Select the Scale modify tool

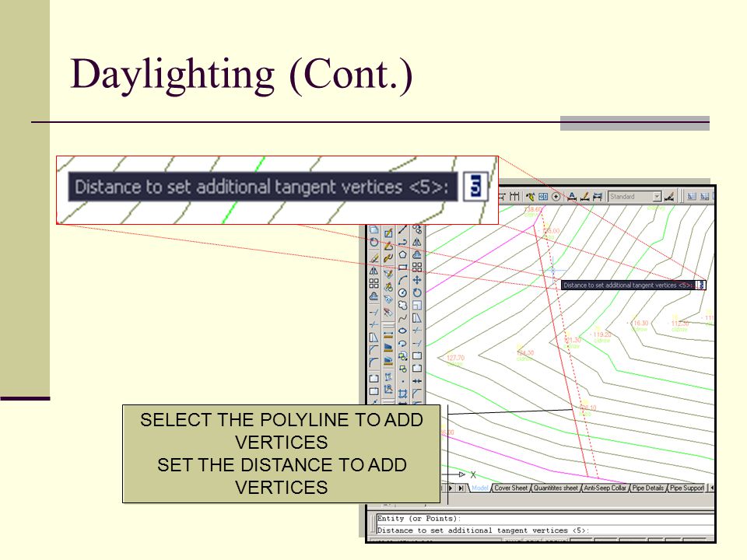[417, 305]
